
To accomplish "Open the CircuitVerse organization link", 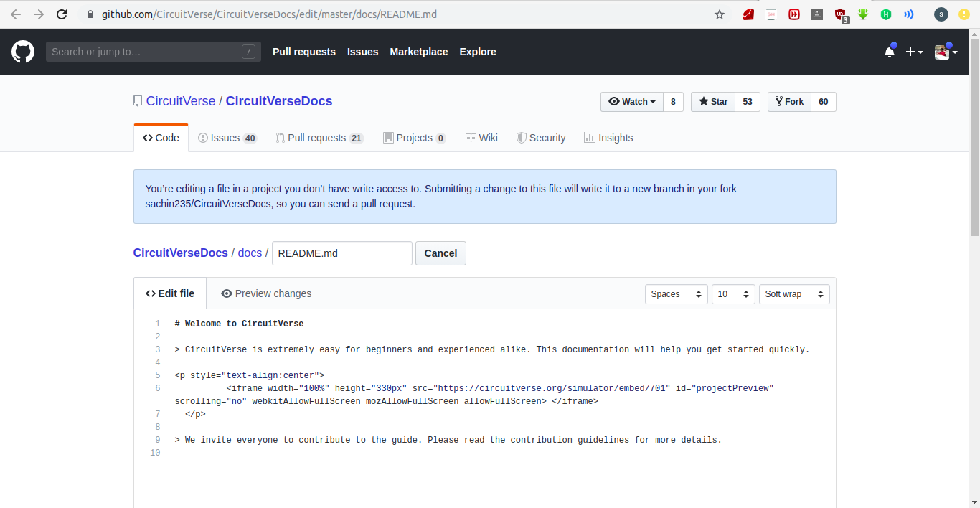I will [x=181, y=101].
